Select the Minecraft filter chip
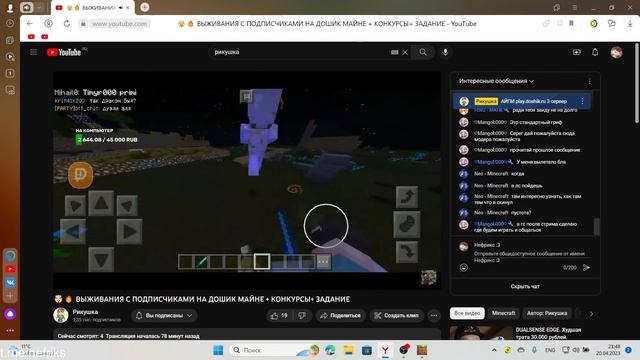 click(503, 313)
